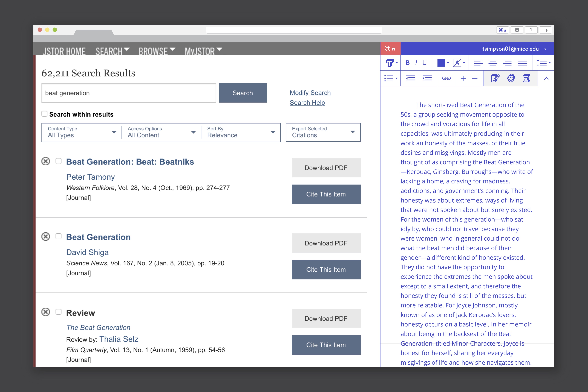Remove the Beat Generation: Beat: Beatniks result
This screenshot has width=588, height=392.
click(45, 161)
